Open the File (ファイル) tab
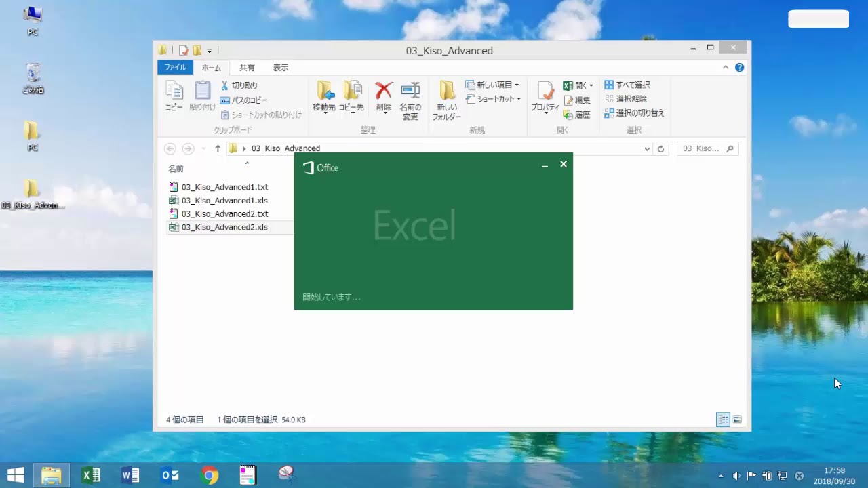The width and height of the screenshot is (868, 488). [175, 68]
